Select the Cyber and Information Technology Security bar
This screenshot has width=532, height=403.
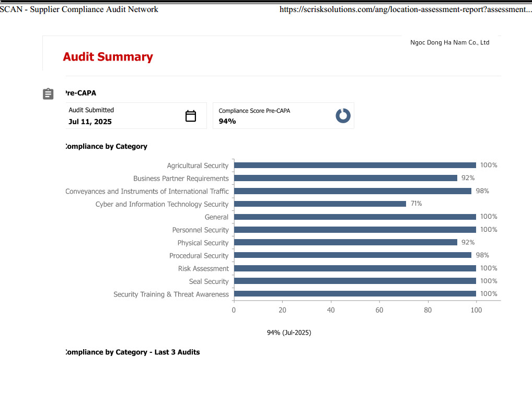coord(319,204)
